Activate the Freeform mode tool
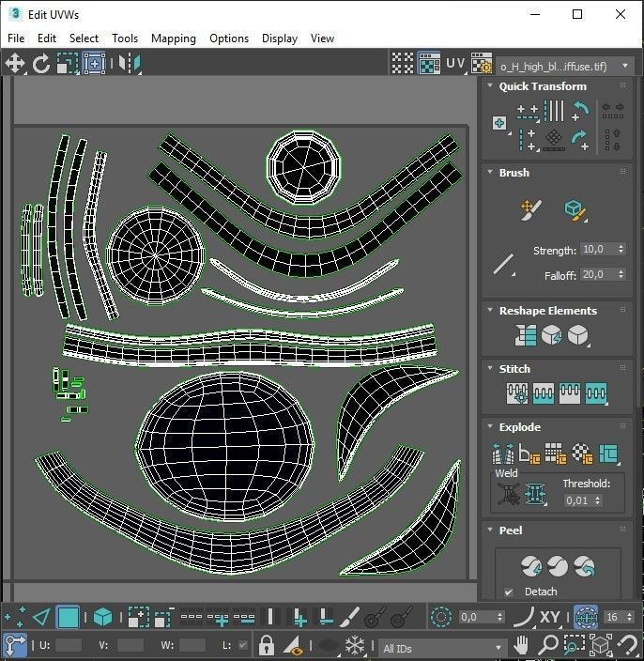644x661 pixels. point(95,64)
